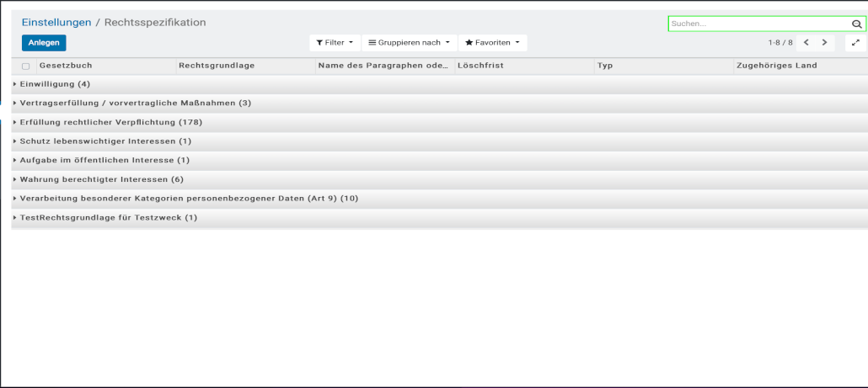Image resolution: width=868 pixels, height=388 pixels.
Task: Sort by Gesetzbuch column header
Action: [x=66, y=66]
